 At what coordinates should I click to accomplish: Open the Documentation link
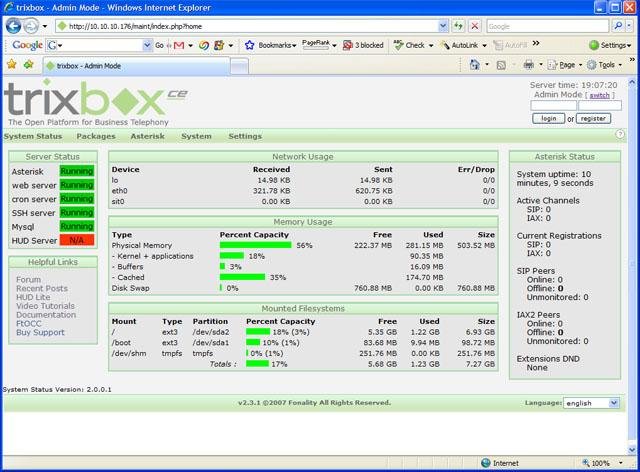(46, 315)
